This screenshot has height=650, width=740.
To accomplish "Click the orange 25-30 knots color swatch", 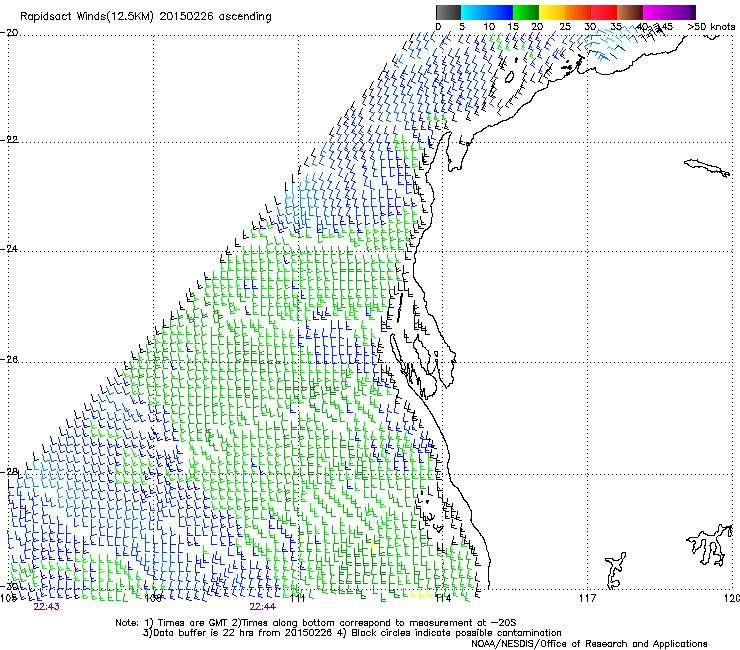I will [x=578, y=12].
